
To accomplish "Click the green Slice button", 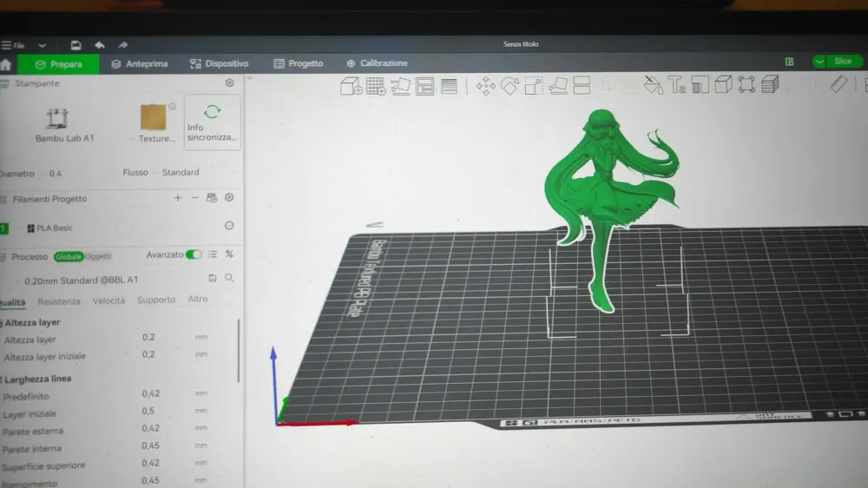I will (843, 61).
